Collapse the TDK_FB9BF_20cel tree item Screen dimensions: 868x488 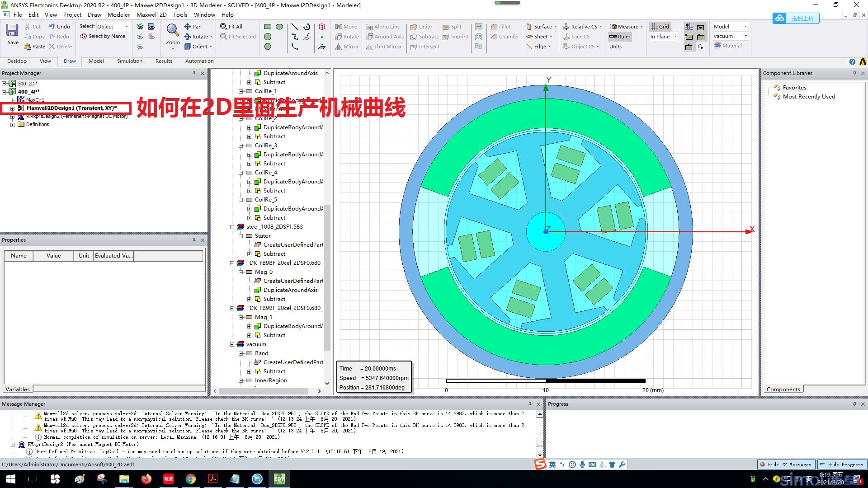[232, 262]
